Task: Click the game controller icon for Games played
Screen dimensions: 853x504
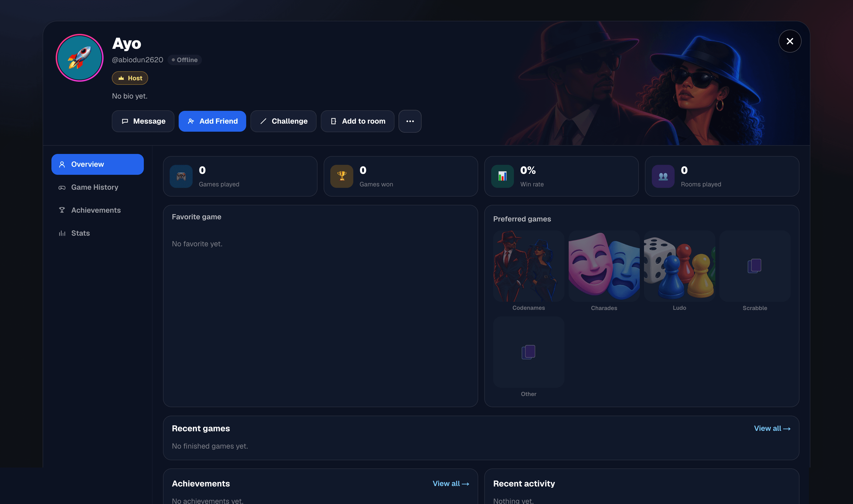Action: [181, 176]
